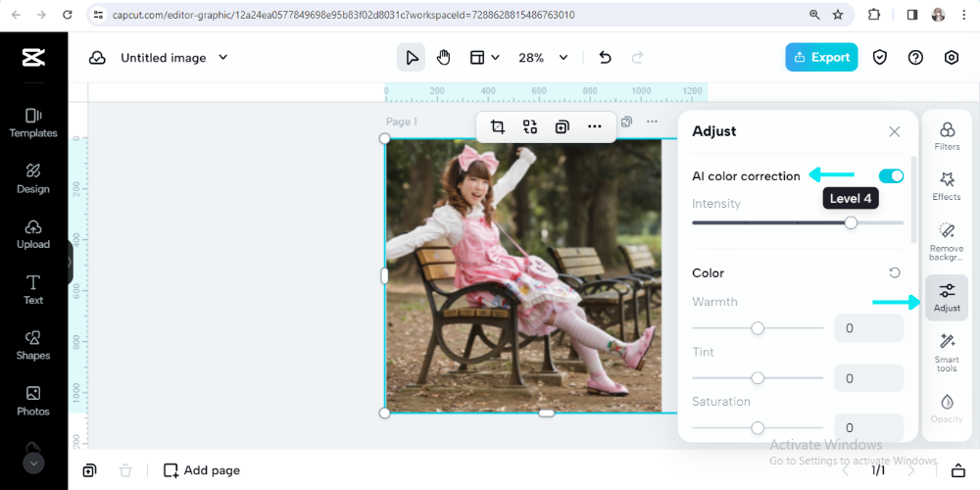Click the Saturation value input field

(868, 427)
